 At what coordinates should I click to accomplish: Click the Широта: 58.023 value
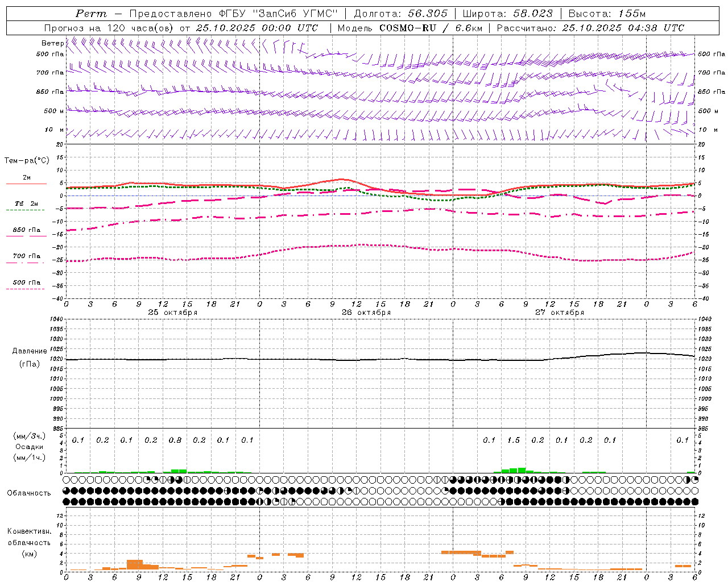tap(508, 14)
